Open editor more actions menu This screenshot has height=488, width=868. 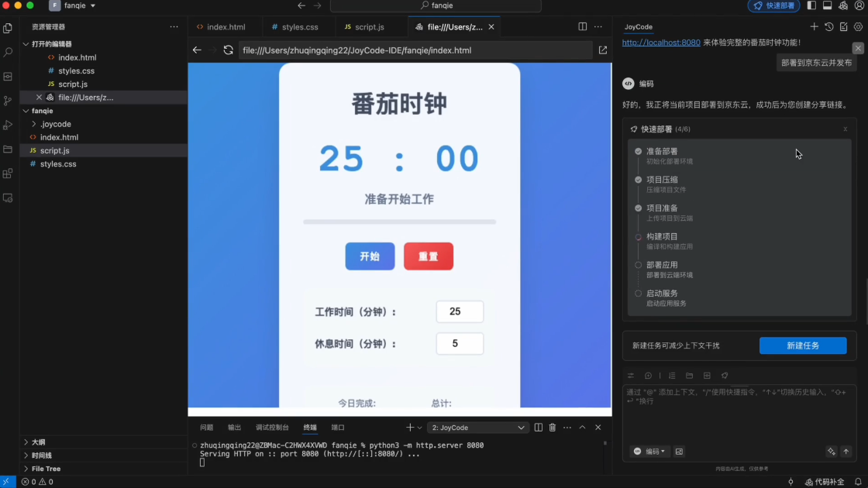click(598, 26)
